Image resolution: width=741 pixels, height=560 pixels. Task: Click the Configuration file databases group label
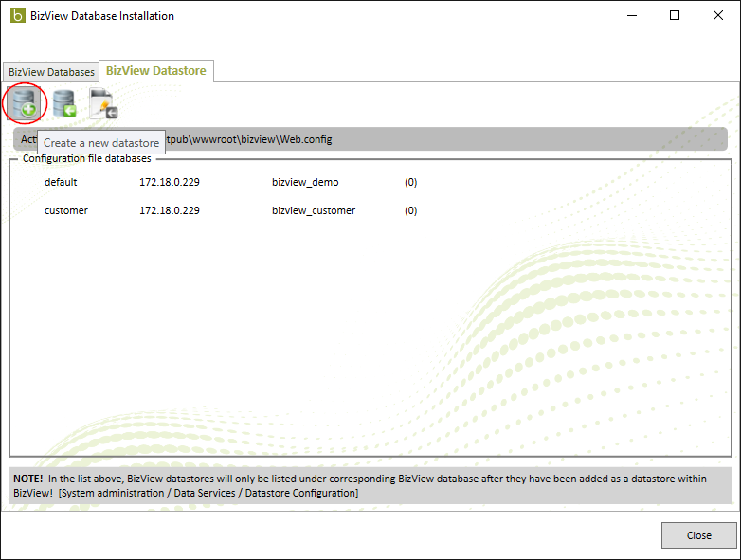(x=87, y=159)
